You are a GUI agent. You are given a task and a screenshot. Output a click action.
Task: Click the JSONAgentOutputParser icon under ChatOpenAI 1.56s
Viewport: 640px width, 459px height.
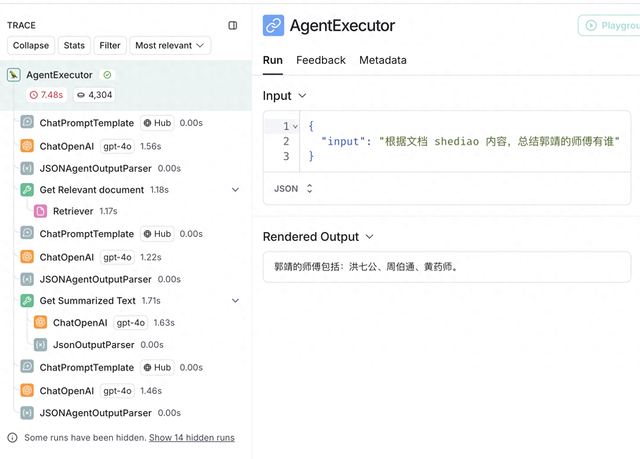click(x=27, y=168)
